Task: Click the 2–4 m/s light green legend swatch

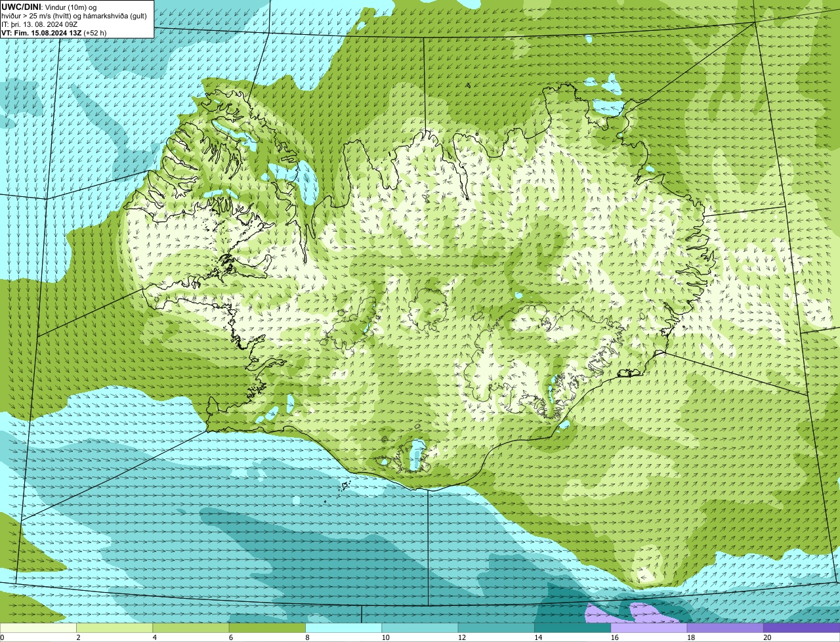Action: (115, 628)
